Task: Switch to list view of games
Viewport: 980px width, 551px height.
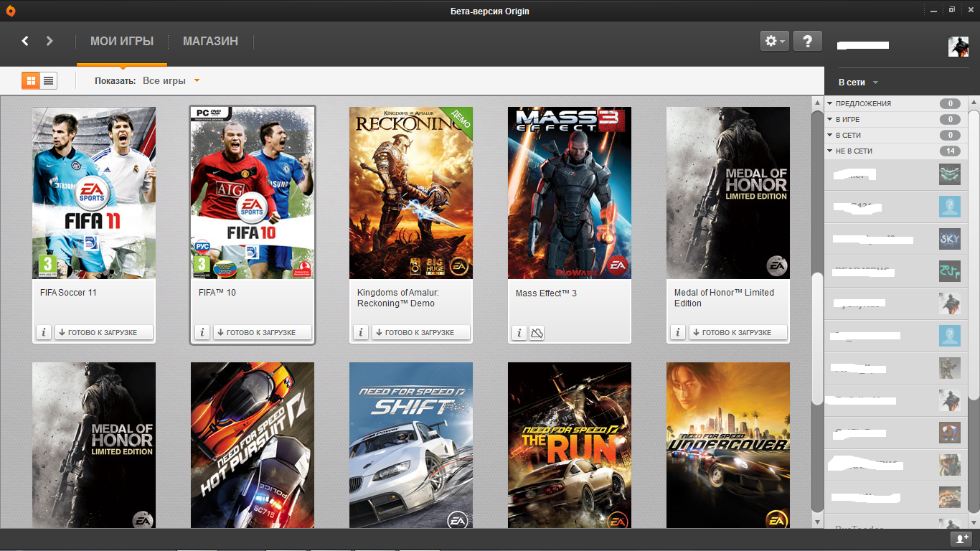Action: pyautogui.click(x=49, y=80)
